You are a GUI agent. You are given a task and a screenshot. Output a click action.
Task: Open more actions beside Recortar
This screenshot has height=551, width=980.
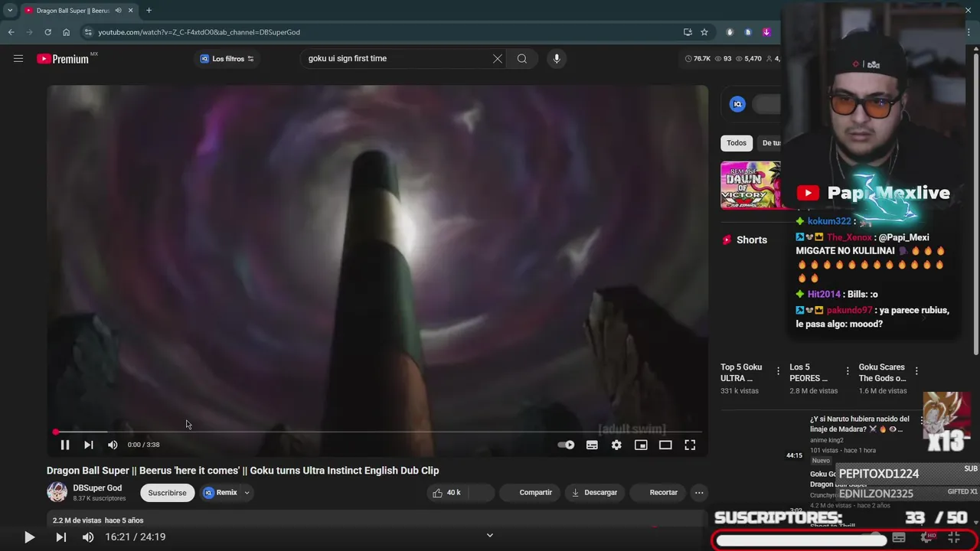[699, 493]
